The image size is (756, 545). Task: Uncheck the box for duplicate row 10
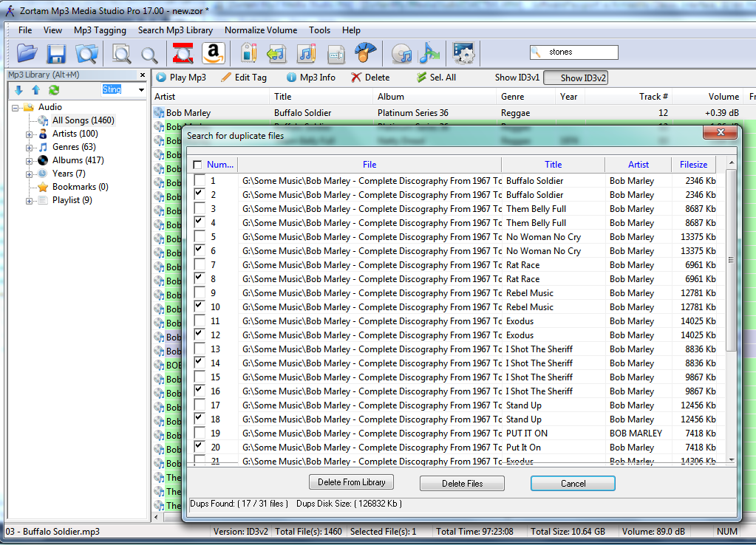[x=199, y=307]
